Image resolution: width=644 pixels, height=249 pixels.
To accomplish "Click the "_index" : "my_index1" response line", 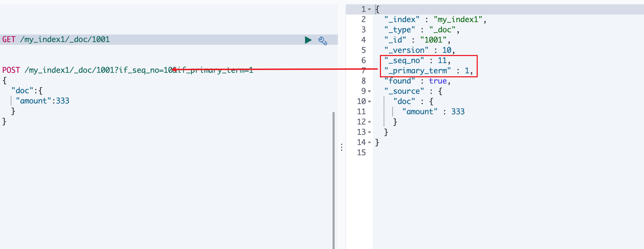I will click(x=435, y=20).
